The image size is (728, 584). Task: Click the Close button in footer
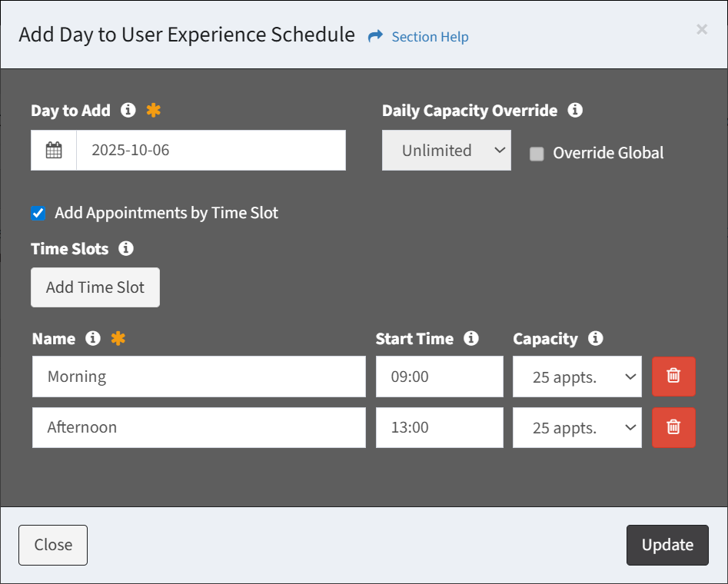point(53,545)
